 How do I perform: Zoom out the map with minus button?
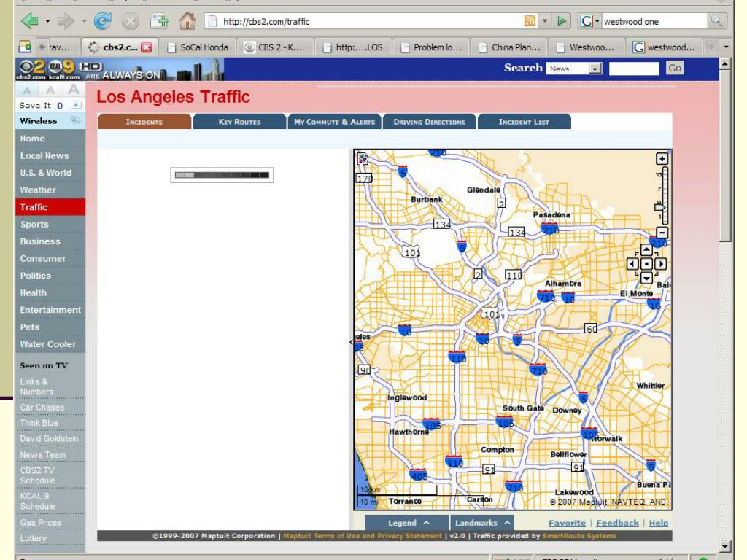[662, 233]
